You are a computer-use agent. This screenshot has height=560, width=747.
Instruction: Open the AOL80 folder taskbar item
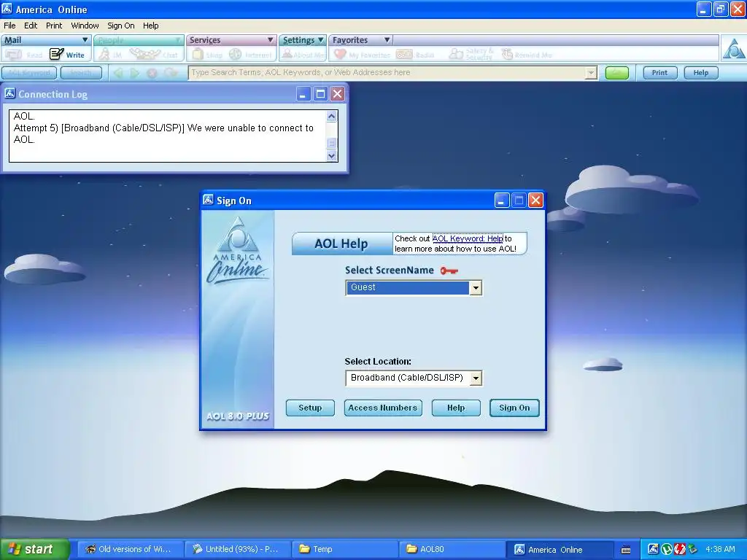click(x=452, y=550)
